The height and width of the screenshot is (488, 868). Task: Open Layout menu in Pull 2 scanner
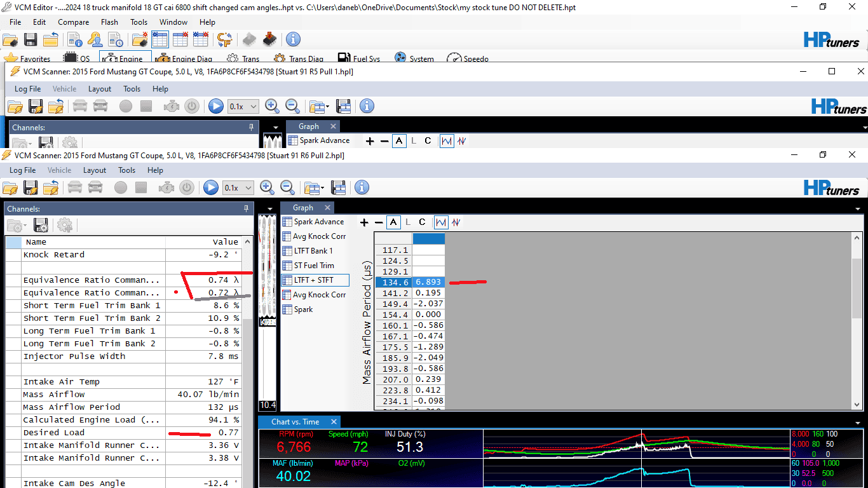point(95,170)
